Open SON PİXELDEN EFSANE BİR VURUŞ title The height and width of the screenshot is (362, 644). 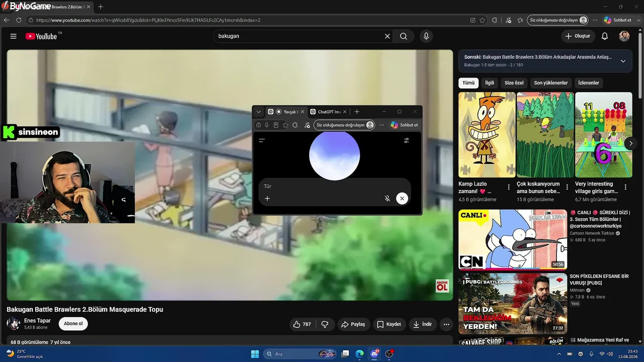coord(599,280)
